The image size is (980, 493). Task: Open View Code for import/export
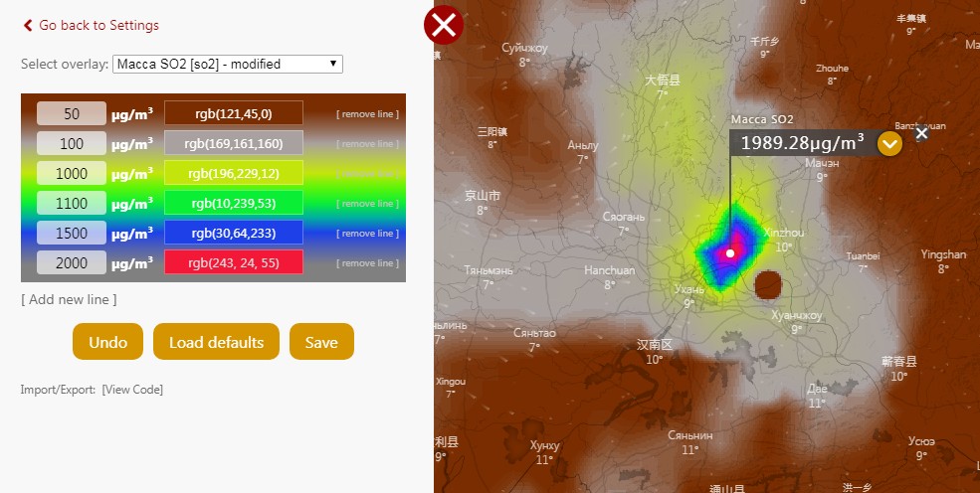pyautogui.click(x=132, y=390)
